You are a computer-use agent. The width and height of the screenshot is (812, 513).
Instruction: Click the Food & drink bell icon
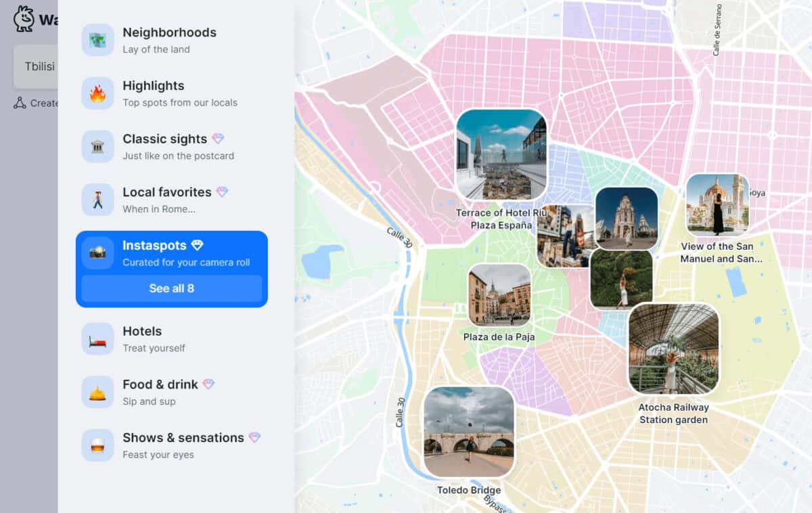(97, 391)
